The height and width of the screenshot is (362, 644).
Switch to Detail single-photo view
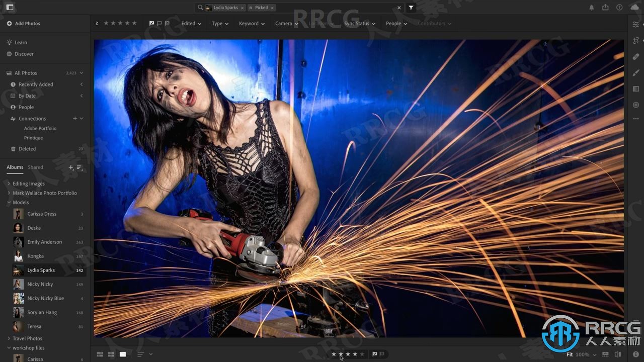[x=123, y=354]
